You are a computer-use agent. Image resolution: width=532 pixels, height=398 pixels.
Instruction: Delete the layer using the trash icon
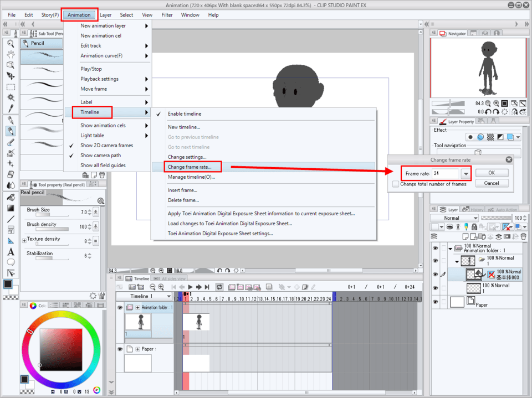coord(523,236)
